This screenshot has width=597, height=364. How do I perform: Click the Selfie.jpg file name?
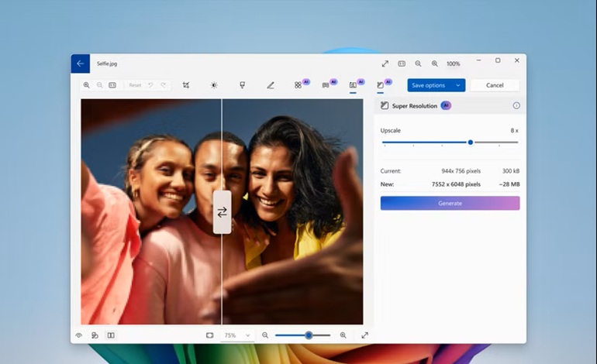[107, 64]
